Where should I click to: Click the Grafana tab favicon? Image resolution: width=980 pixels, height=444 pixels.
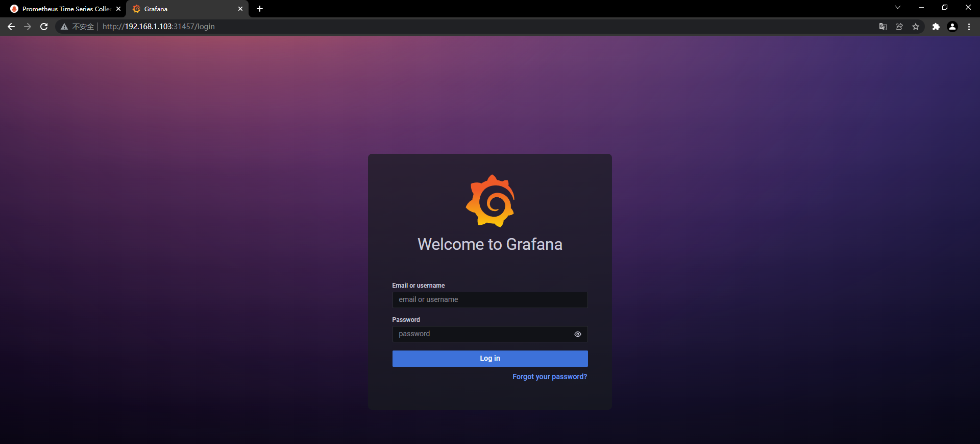pos(136,9)
